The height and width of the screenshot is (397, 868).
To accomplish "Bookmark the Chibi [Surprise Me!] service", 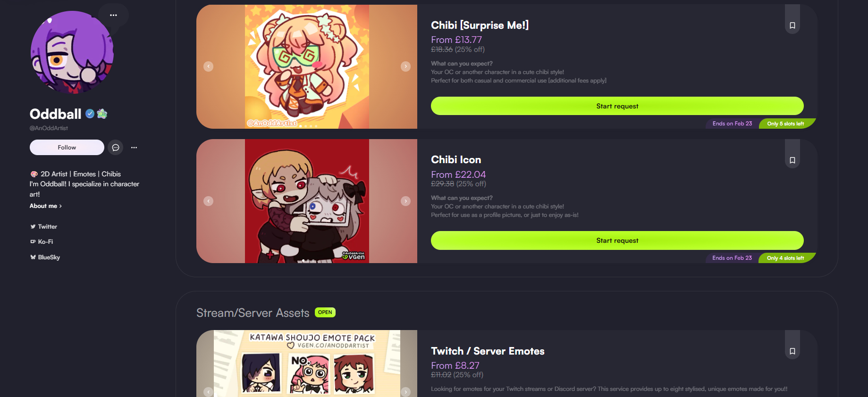I will pyautogui.click(x=792, y=25).
